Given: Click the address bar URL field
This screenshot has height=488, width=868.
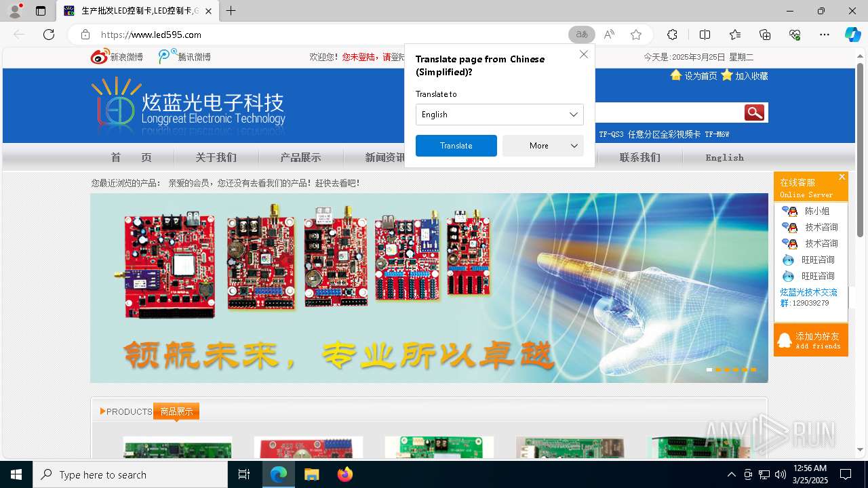Looking at the screenshot, I should click(x=332, y=35).
